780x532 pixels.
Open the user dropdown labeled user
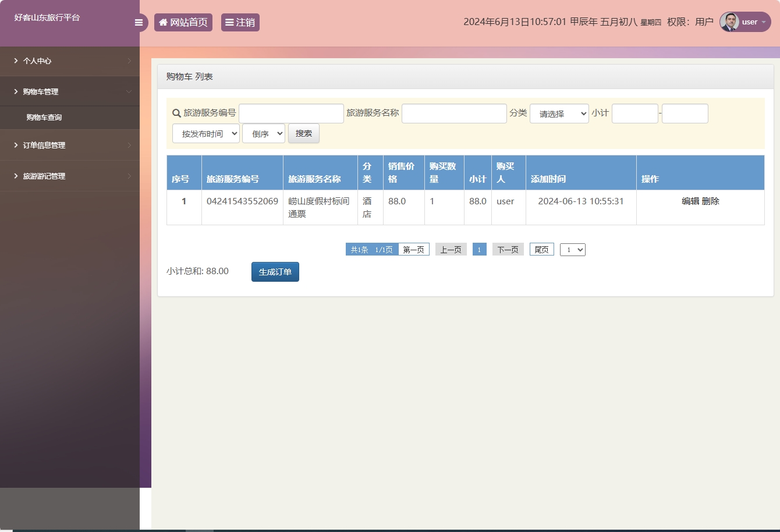750,22
